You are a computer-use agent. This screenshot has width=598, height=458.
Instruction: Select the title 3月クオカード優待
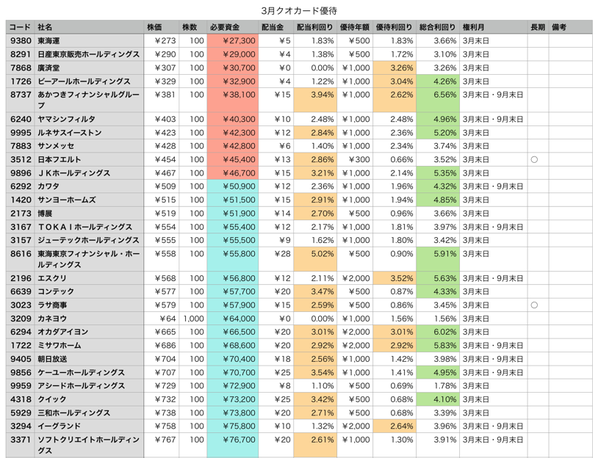point(299,11)
